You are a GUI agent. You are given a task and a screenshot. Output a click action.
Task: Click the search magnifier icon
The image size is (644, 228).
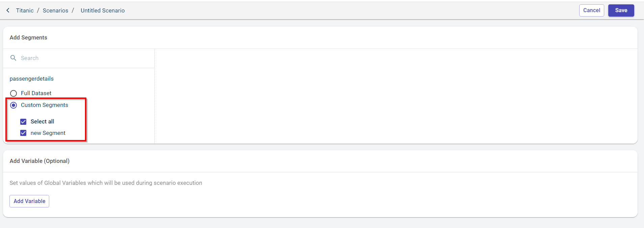pos(13,58)
